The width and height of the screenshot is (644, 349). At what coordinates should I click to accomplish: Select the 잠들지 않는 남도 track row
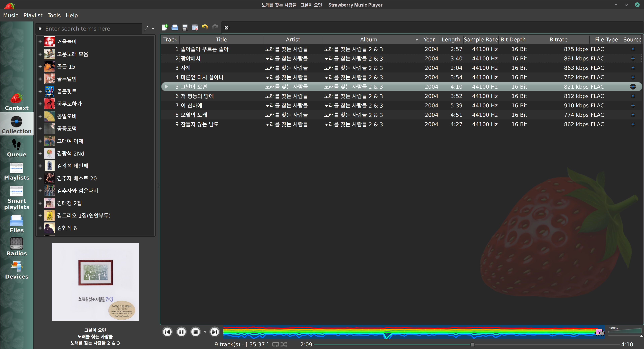[401, 124]
